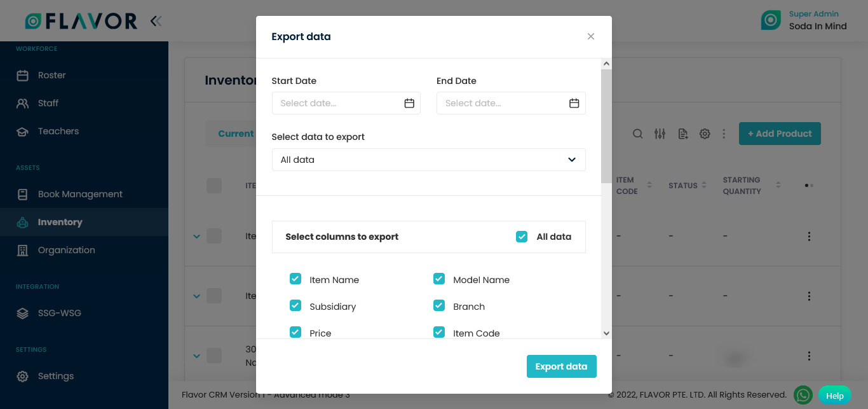Click the Help button at bottom right
Screen dimensions: 868x409
(834, 395)
